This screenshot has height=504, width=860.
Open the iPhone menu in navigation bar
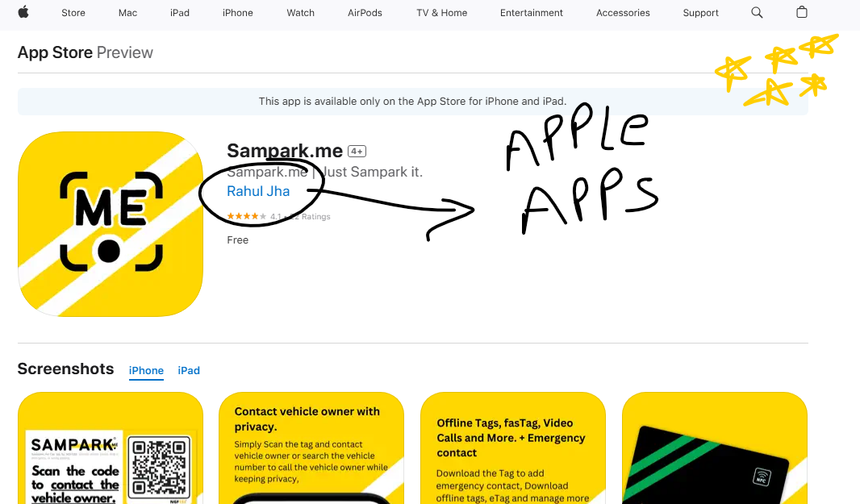click(x=238, y=13)
